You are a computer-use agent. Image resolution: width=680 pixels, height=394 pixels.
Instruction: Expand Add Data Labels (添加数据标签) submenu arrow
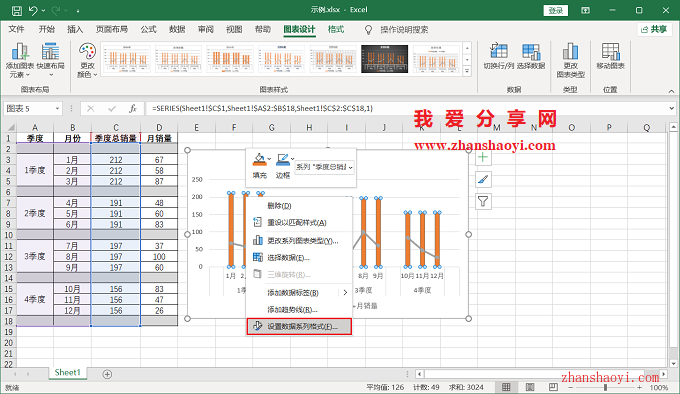345,293
